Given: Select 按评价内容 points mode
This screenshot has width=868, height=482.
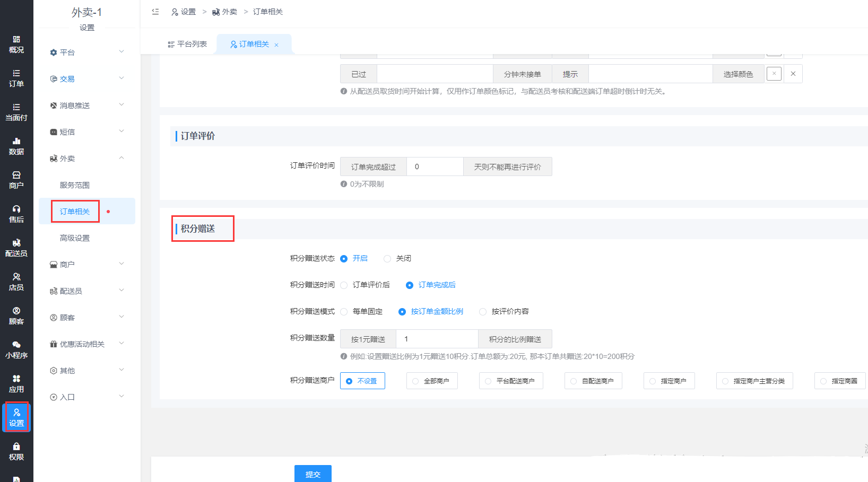Looking at the screenshot, I should 504,311.
